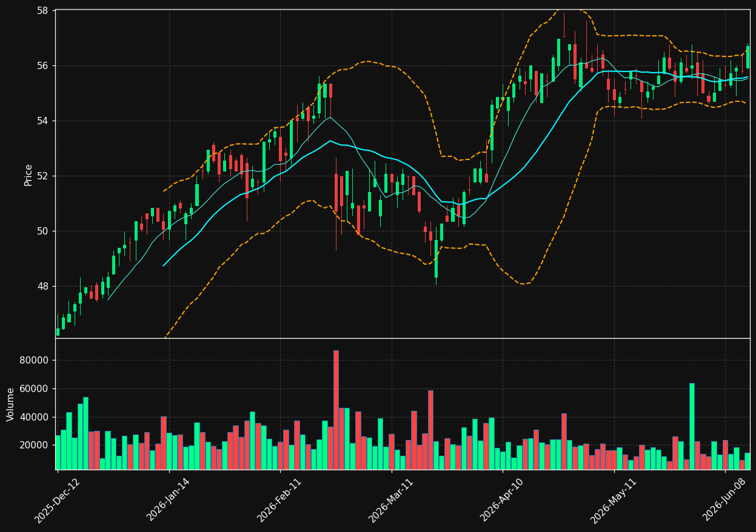Select the last green candlestick at chart end

tap(748, 57)
